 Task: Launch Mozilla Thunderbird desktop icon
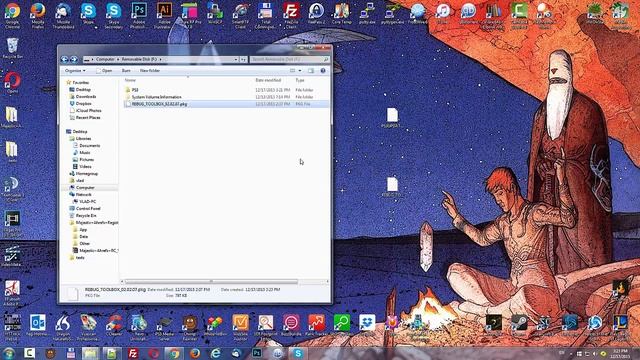tap(63, 15)
